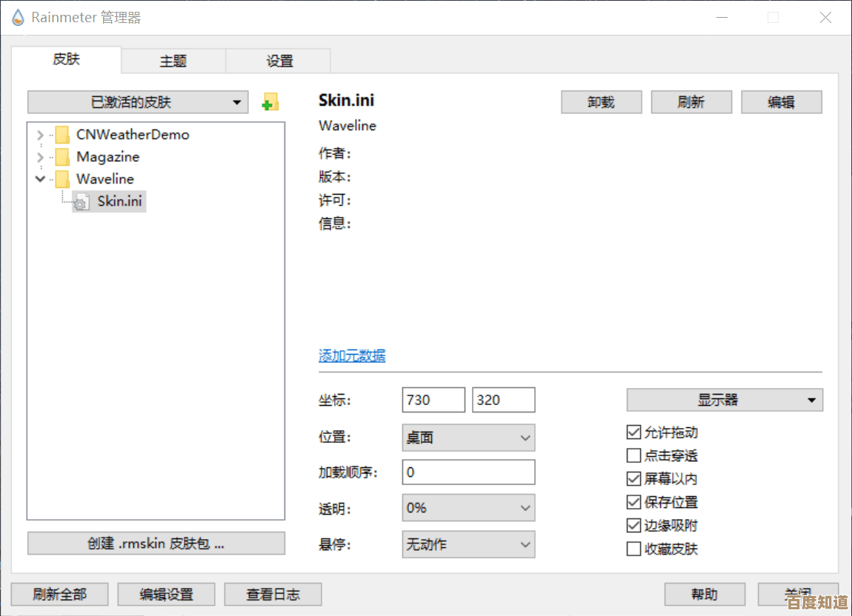Uncheck the 边缘吸附 option
852x616 pixels.
(x=633, y=526)
